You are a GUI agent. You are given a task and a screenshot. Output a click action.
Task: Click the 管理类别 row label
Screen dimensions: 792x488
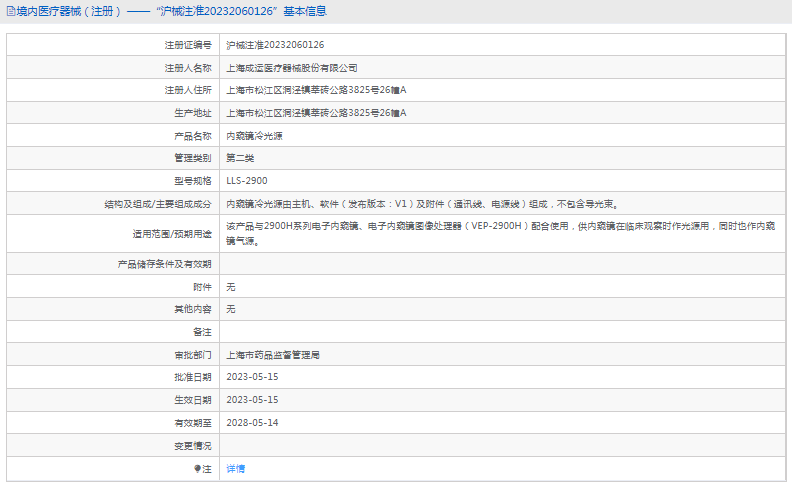193,158
